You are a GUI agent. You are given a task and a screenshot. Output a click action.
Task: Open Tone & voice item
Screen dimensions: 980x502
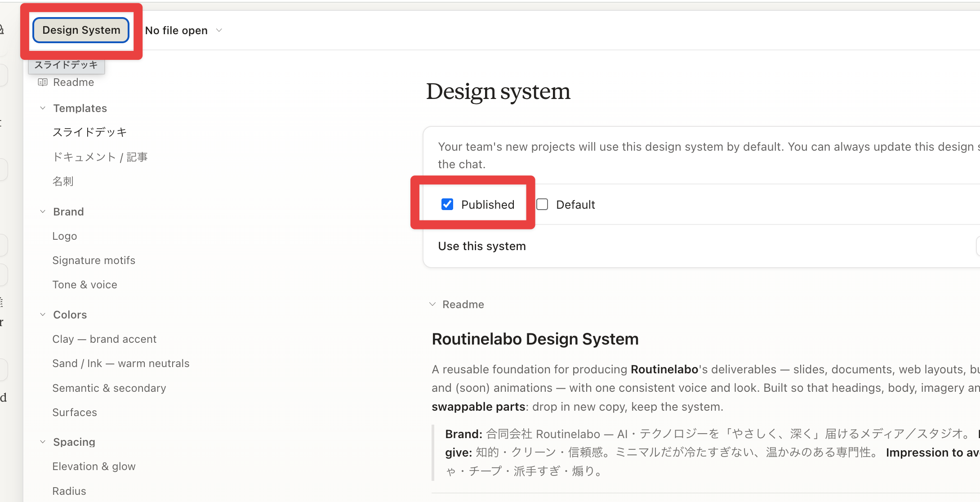click(x=85, y=285)
